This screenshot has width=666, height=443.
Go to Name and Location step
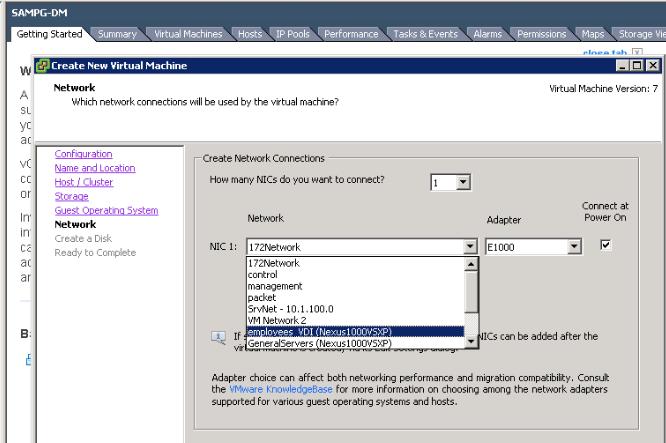(95, 168)
